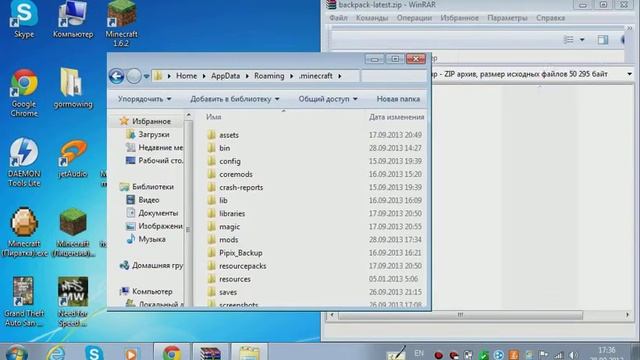Open the Параметры menu in WinRAR
Viewport: 640px width, 360px height.
[x=507, y=18]
